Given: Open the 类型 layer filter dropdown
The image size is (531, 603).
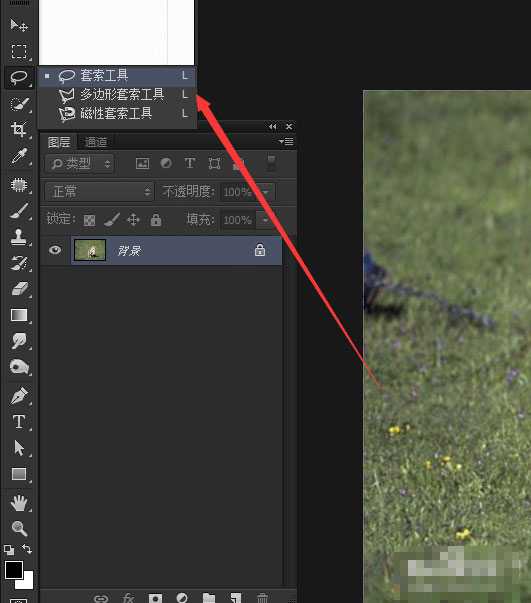Looking at the screenshot, I should (80, 164).
